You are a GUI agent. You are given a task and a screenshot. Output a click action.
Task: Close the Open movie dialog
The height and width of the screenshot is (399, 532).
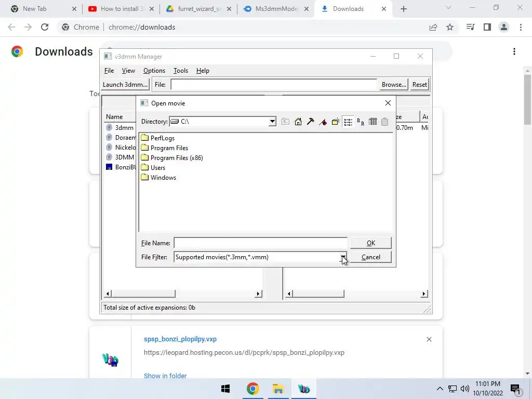point(388,103)
